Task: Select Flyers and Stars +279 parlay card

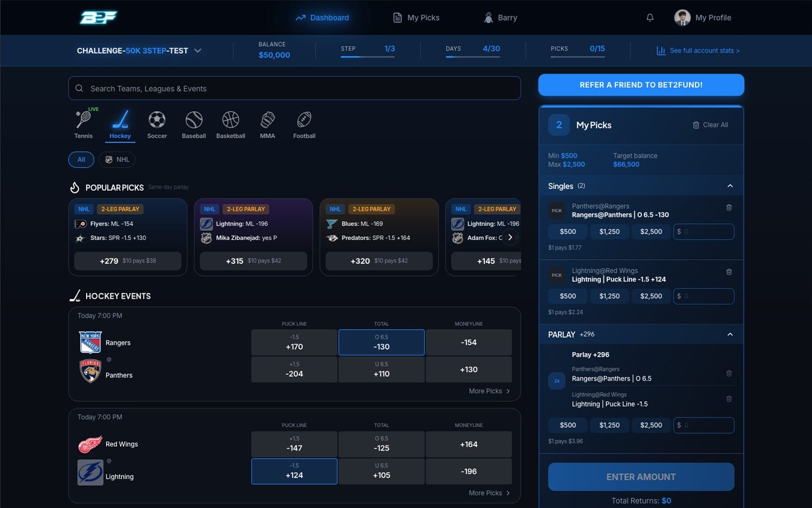Action: coord(128,237)
